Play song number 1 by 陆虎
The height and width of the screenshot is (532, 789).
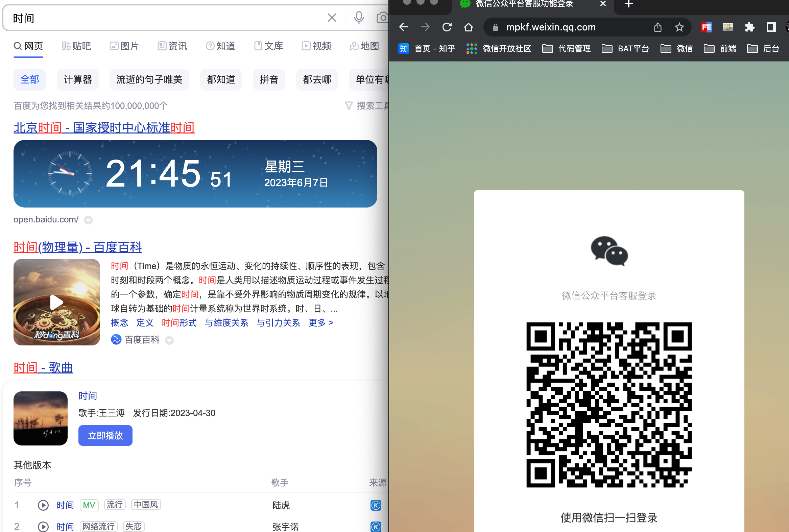(x=43, y=505)
